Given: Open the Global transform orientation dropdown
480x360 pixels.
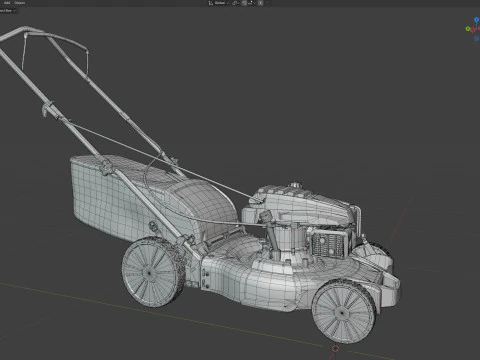Looking at the screenshot, I should [x=219, y=3].
